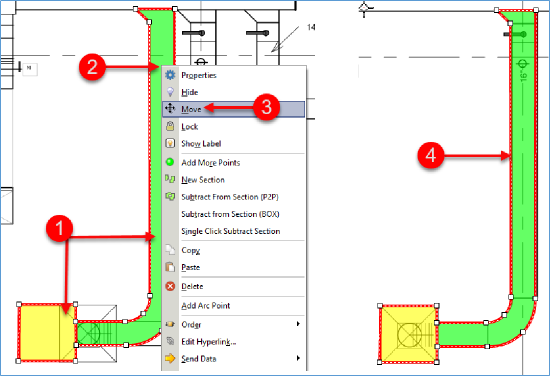This screenshot has width=550, height=376.
Task: Expand the Send Data submenu arrow
Action: tap(298, 358)
